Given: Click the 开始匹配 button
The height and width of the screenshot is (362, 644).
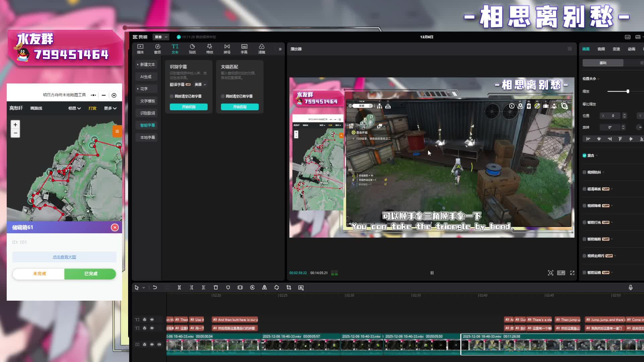Looking at the screenshot, I should pos(239,107).
